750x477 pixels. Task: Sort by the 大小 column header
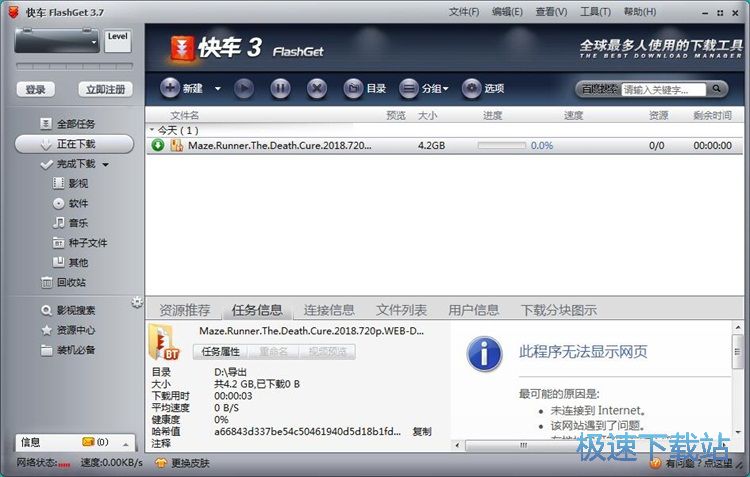[x=427, y=115]
